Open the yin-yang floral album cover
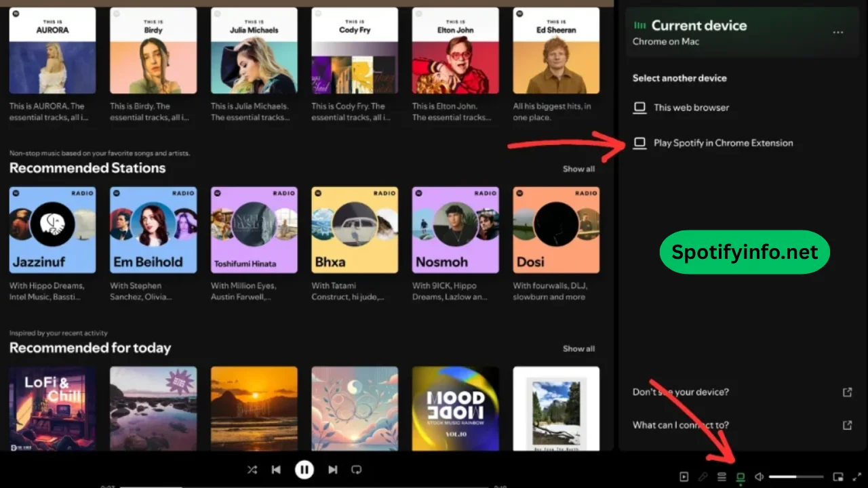The width and height of the screenshot is (868, 488). pyautogui.click(x=355, y=409)
